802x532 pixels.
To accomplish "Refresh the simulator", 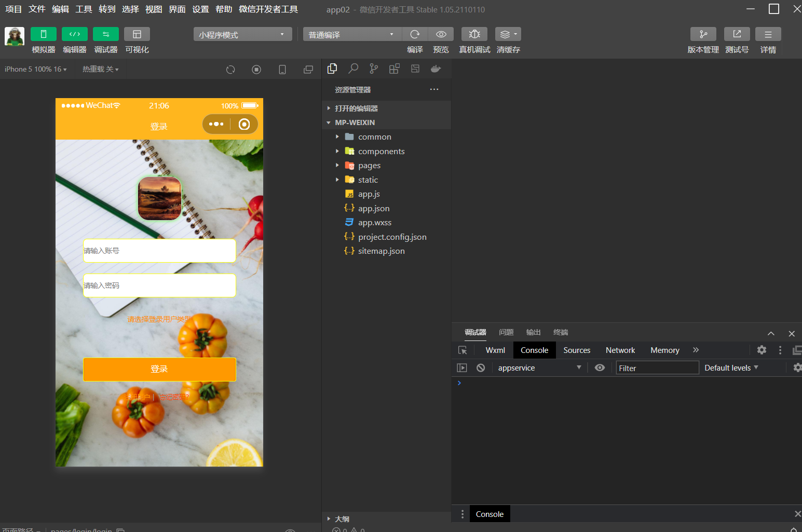I will (x=230, y=70).
